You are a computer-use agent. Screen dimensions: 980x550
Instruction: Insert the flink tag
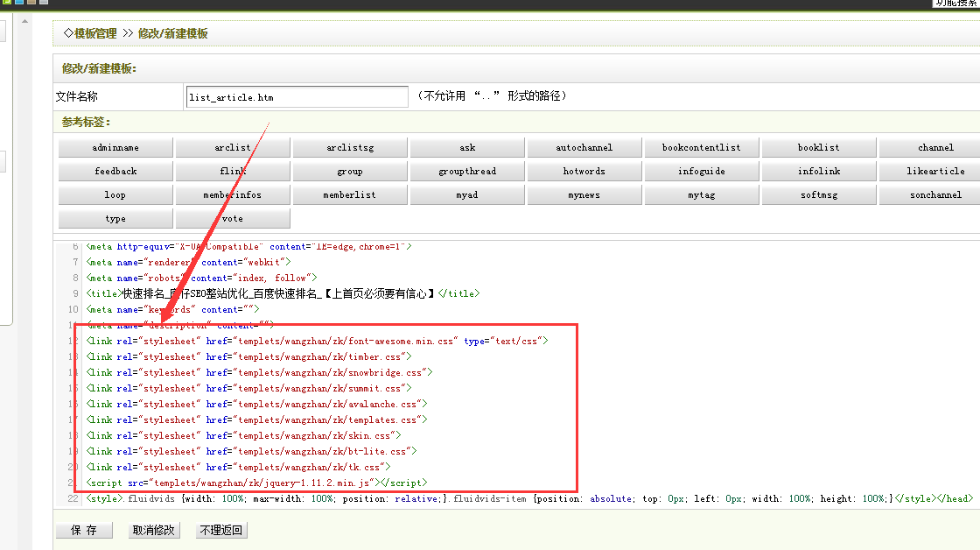pos(233,172)
